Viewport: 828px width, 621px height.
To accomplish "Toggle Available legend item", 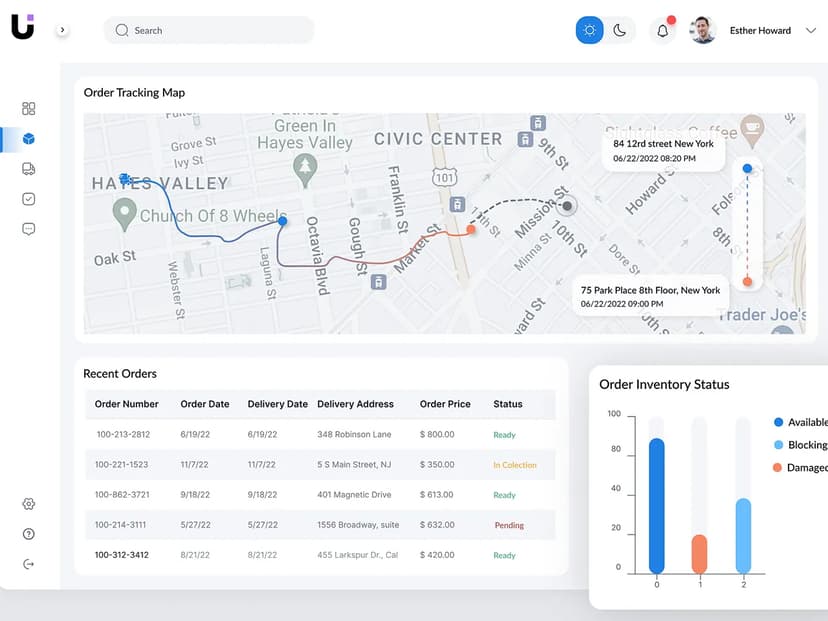I will point(801,422).
